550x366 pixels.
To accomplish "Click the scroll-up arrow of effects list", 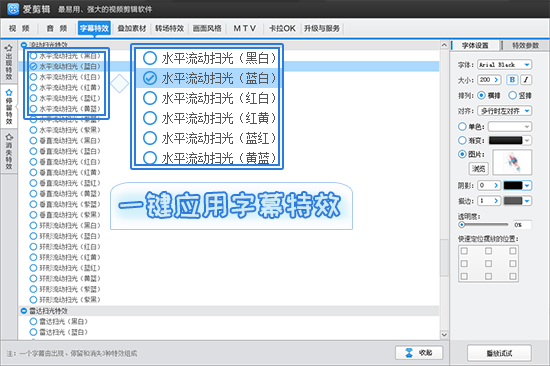I will click(x=444, y=45).
